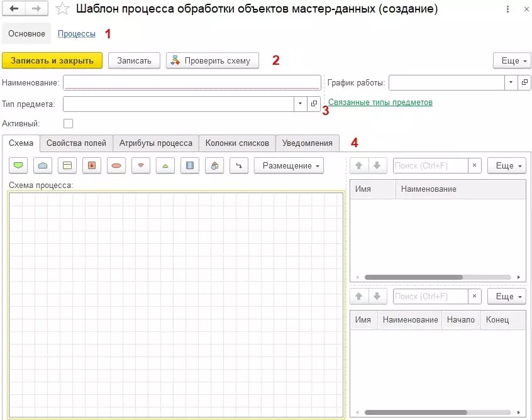This screenshot has height=420, width=532.
Task: Switch to the Схема tab
Action: tap(21, 143)
